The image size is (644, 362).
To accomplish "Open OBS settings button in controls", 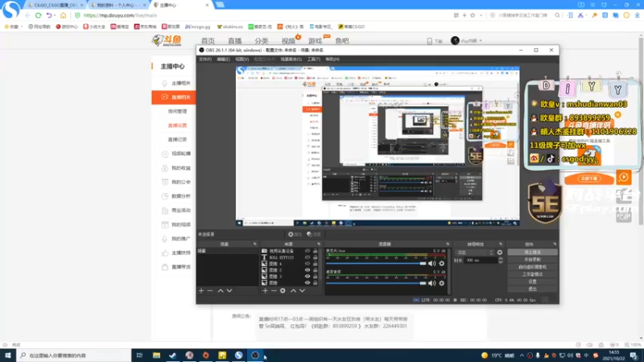I will (532, 282).
